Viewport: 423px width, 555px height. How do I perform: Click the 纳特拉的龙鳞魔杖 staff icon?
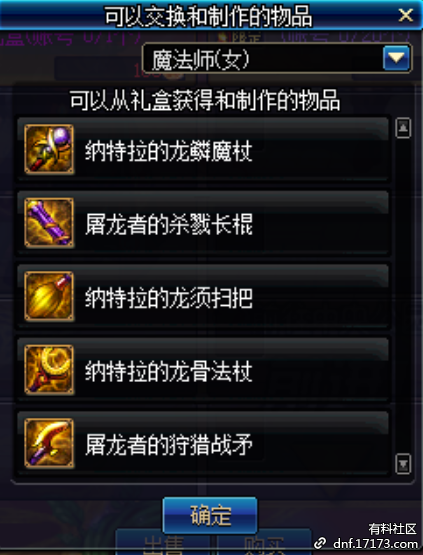(x=49, y=149)
